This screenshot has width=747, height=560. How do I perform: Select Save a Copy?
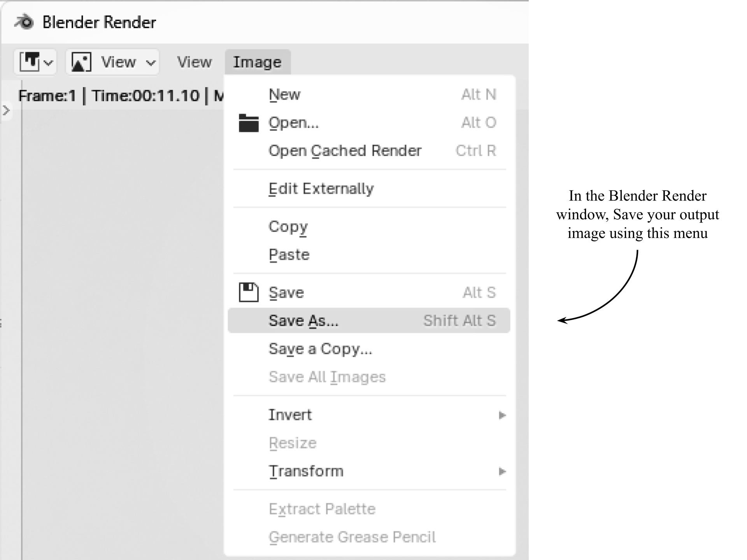[320, 349]
